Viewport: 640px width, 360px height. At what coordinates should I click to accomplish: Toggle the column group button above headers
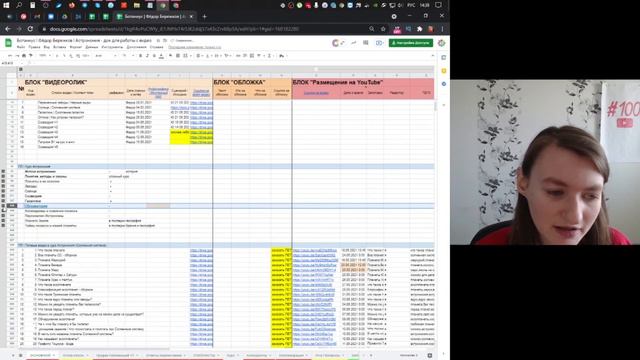(x=20, y=69)
